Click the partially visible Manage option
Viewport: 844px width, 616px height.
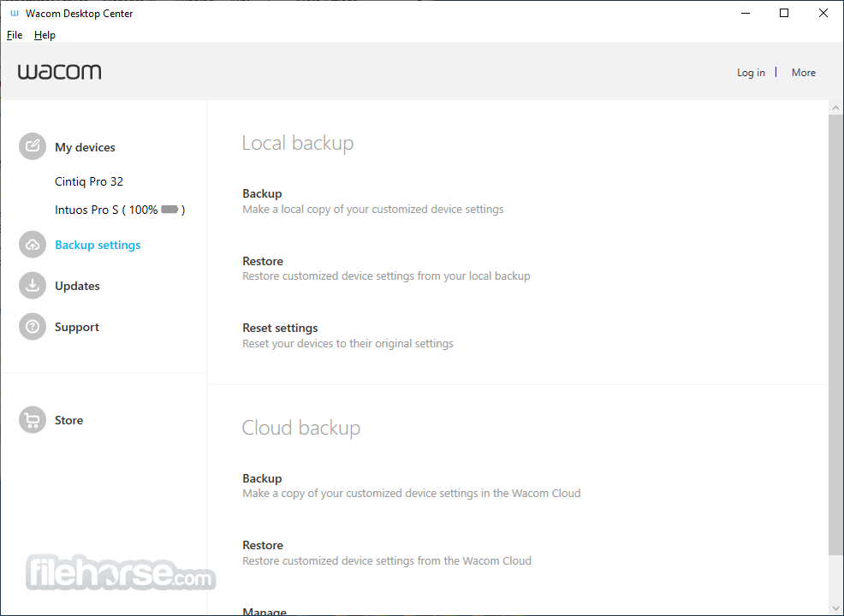click(x=264, y=611)
